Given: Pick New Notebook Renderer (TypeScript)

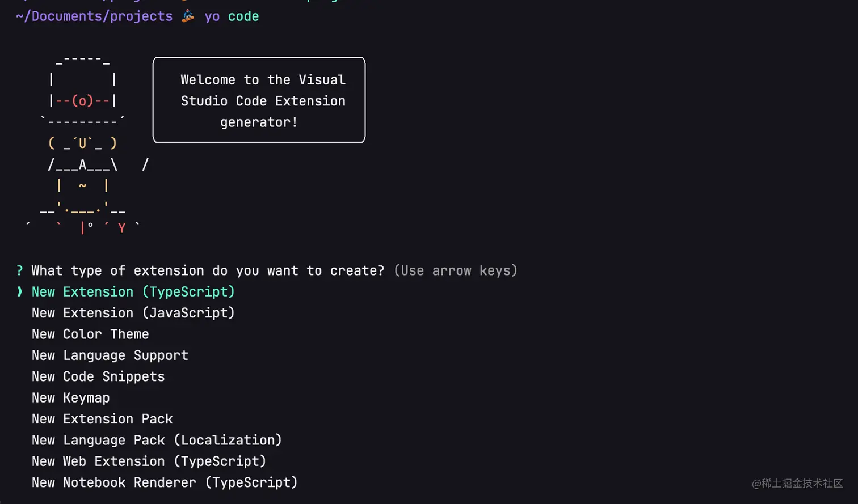Looking at the screenshot, I should [x=165, y=482].
